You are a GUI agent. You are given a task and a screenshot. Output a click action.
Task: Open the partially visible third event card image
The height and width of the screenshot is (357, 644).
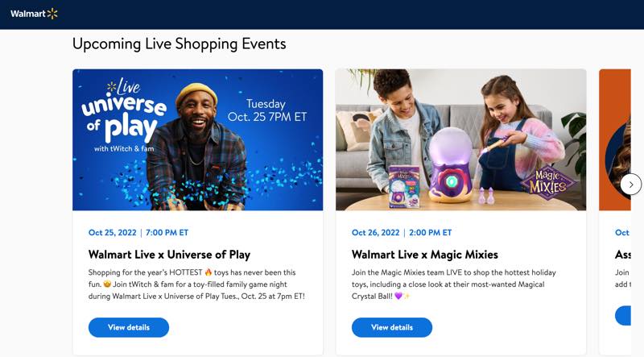tap(615, 140)
